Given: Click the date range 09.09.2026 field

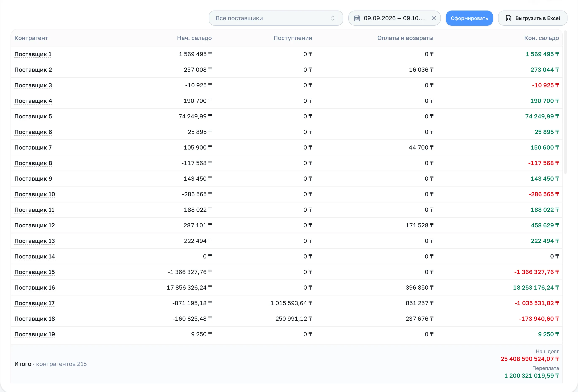Looking at the screenshot, I should click(394, 18).
